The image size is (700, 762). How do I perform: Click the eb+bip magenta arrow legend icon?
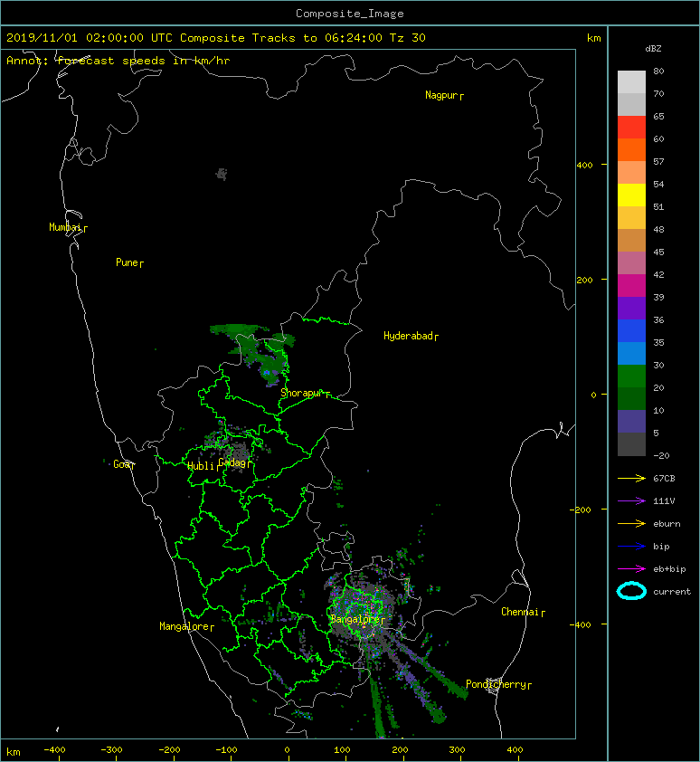coord(631,568)
